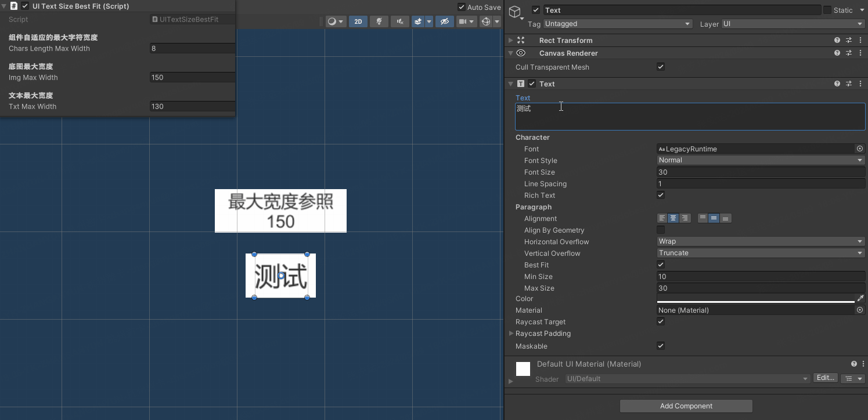Click the Canvas Renderer presets icon
The image size is (868, 420).
point(848,53)
